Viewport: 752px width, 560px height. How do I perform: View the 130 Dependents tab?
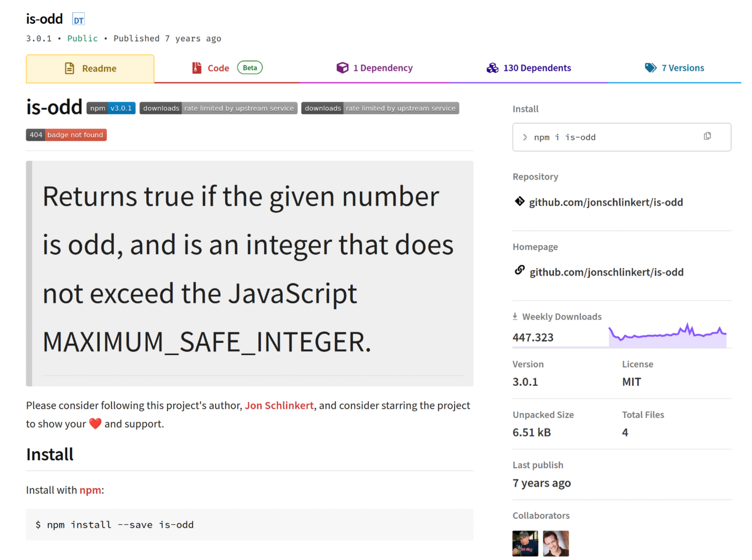coord(529,69)
